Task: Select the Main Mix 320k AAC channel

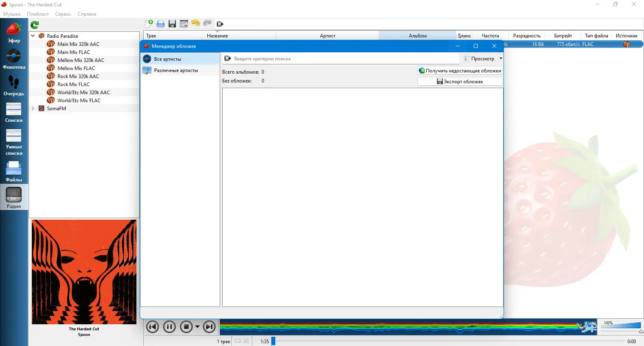Action: pyautogui.click(x=78, y=44)
